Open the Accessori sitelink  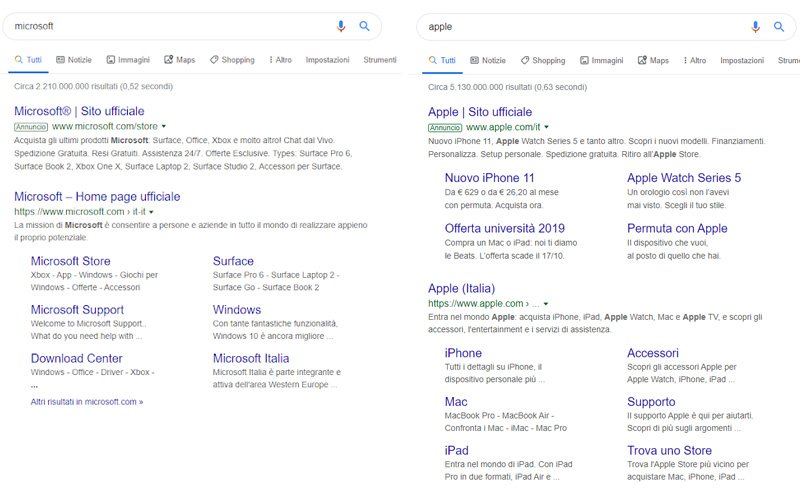(x=653, y=353)
